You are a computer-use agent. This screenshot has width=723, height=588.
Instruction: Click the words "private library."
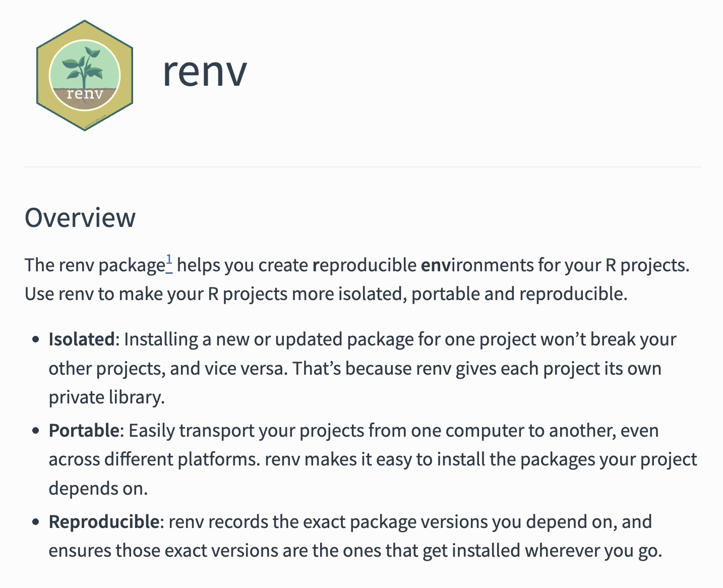click(x=107, y=397)
